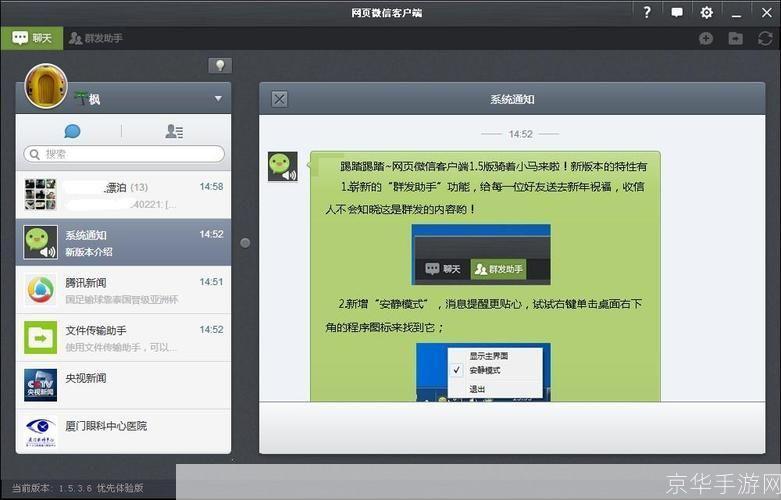Screen dimensions: 781x500
Task: Click the 新版本介绍 preview text
Action: 89,252
